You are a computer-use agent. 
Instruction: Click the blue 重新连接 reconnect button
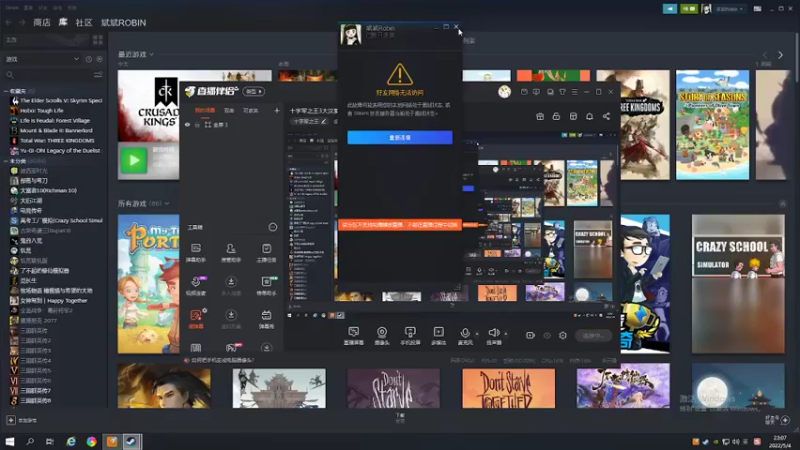tap(399, 137)
